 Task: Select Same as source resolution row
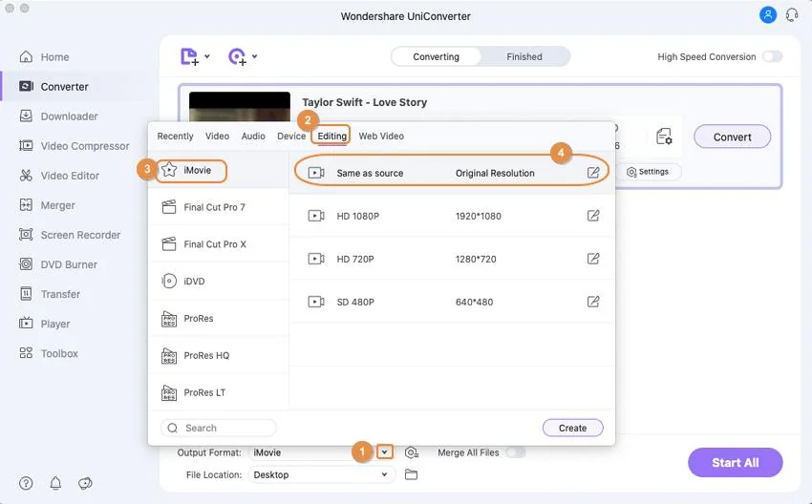click(452, 173)
